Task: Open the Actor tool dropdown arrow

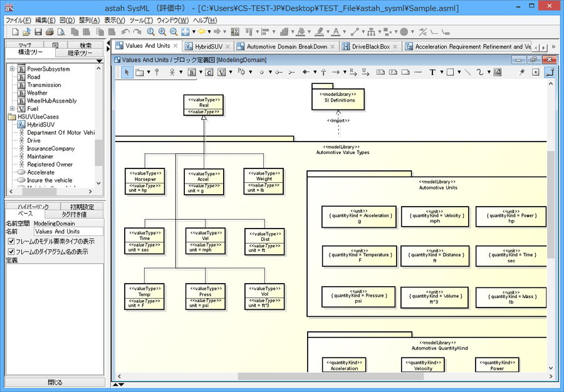Action: point(181,72)
